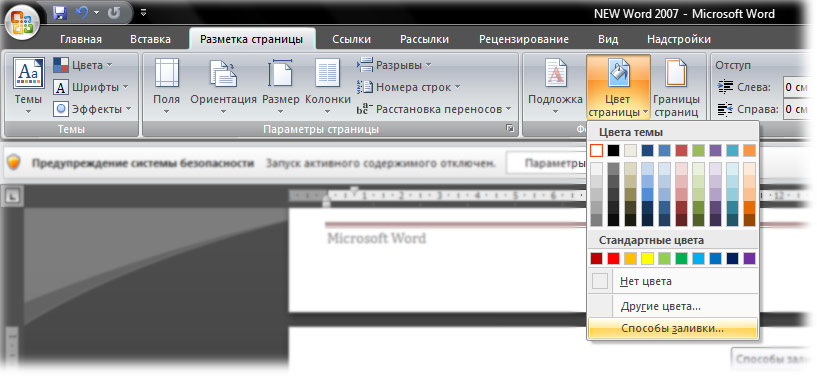The width and height of the screenshot is (817, 376).
Task: Switch to the Рассылки tab
Action: pos(425,40)
